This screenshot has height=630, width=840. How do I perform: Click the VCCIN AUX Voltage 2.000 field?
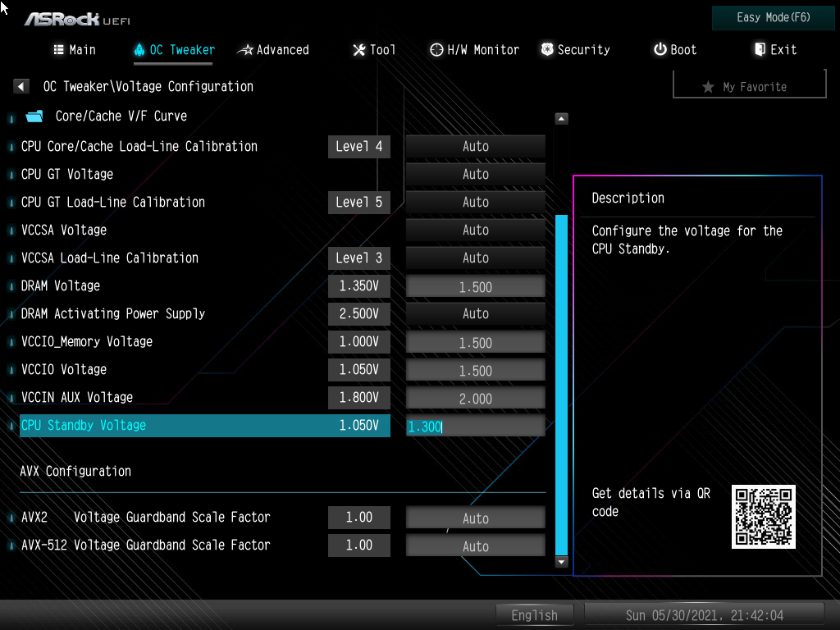click(x=476, y=398)
